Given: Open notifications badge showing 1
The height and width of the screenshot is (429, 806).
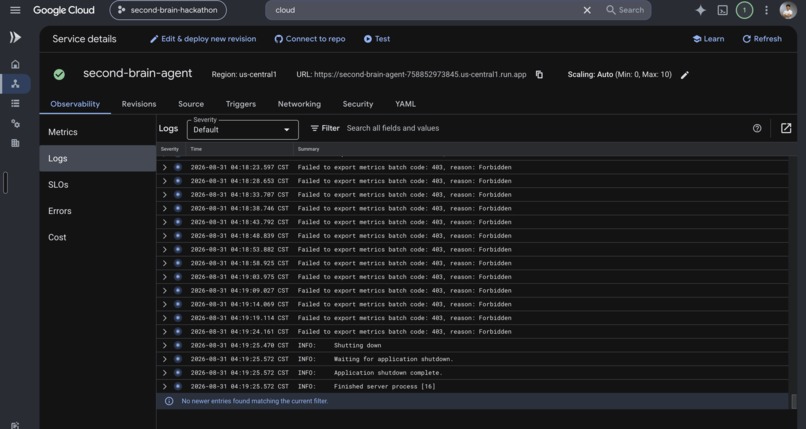Looking at the screenshot, I should tap(744, 10).
